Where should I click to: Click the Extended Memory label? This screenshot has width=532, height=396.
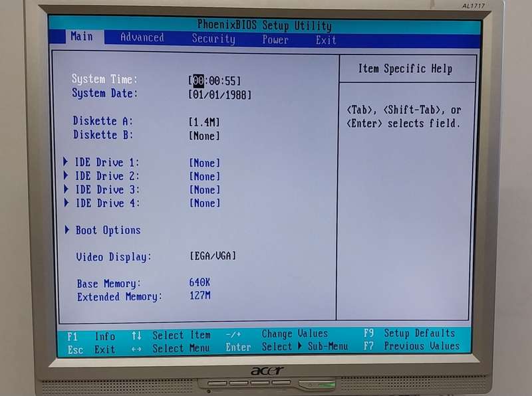120,296
